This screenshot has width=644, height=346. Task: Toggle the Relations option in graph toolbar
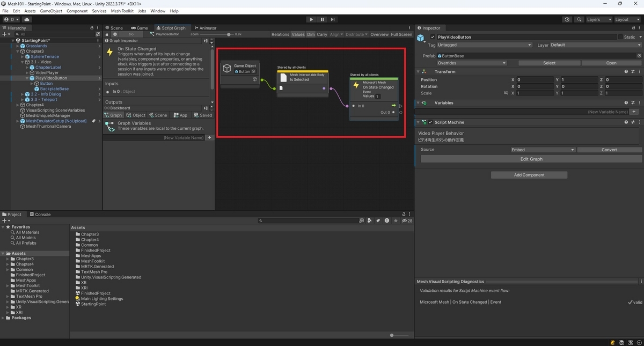[x=280, y=34]
